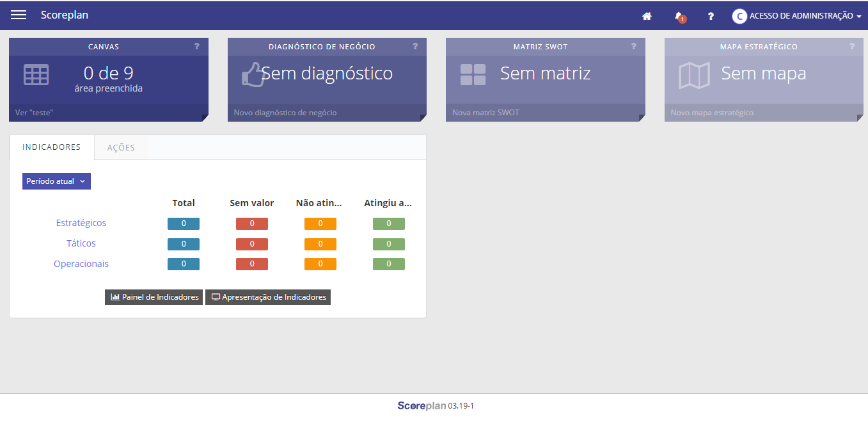Click the '0 de 9' canvas count
The image size is (868, 422).
coord(109,73)
